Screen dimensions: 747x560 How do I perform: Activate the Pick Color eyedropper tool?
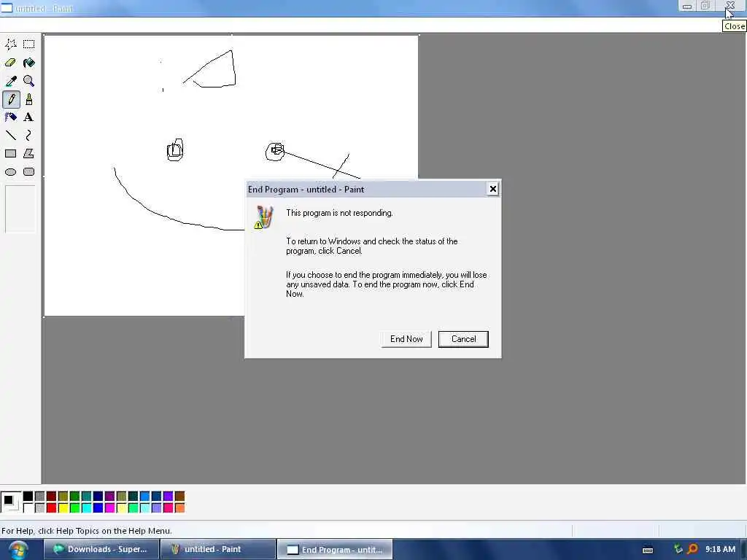(10, 81)
